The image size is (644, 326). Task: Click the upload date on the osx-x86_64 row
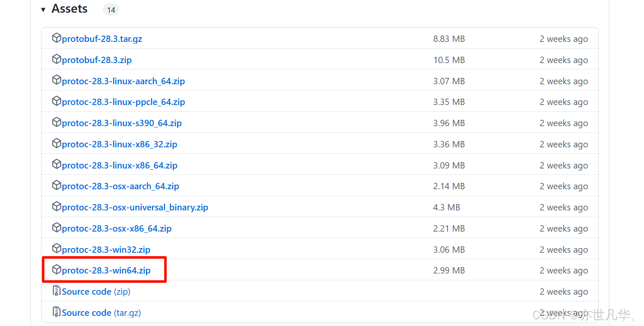564,229
